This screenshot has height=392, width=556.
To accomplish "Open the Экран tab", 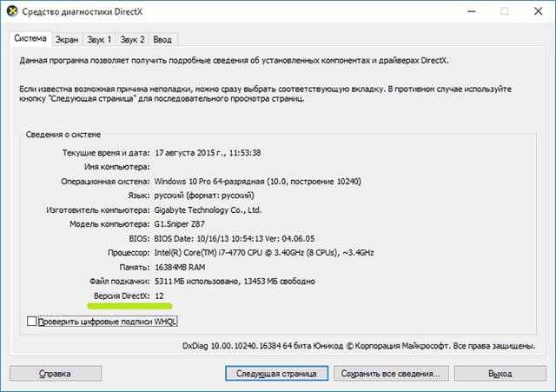I will tap(67, 40).
